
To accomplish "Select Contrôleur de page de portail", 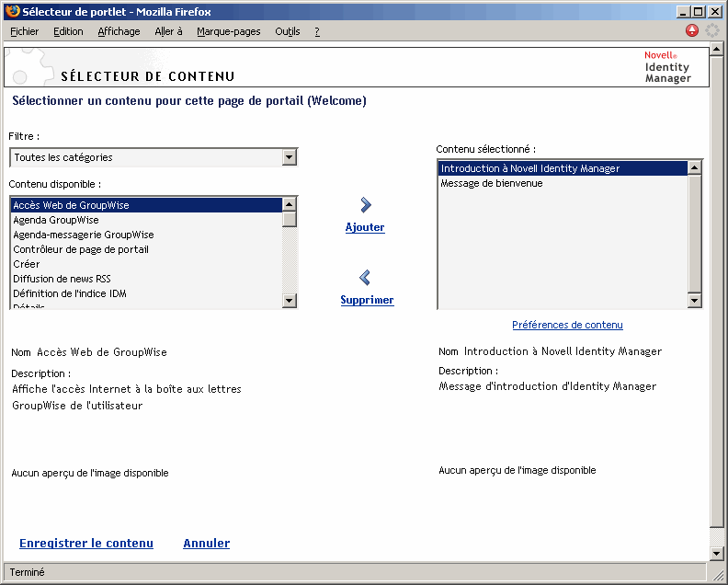I will coord(146,249).
